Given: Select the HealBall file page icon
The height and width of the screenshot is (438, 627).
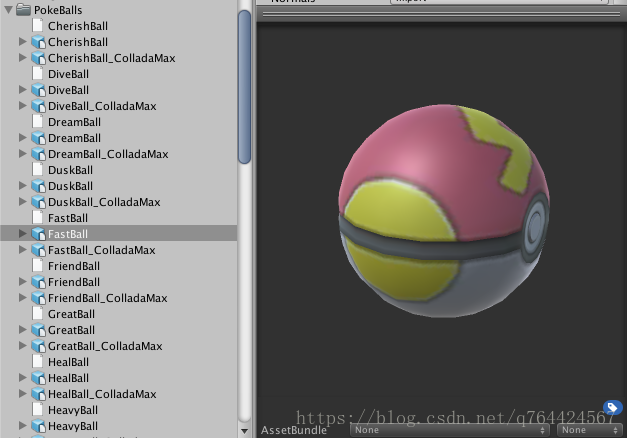Looking at the screenshot, I should (38, 362).
